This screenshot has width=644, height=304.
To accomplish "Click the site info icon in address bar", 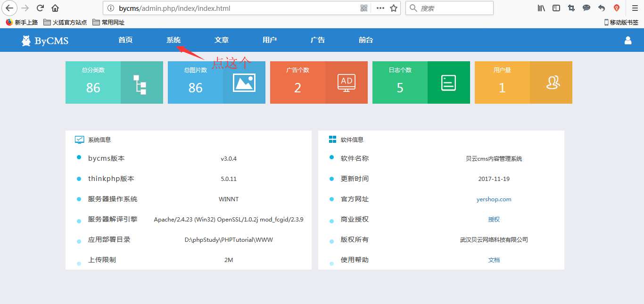I will pyautogui.click(x=111, y=8).
